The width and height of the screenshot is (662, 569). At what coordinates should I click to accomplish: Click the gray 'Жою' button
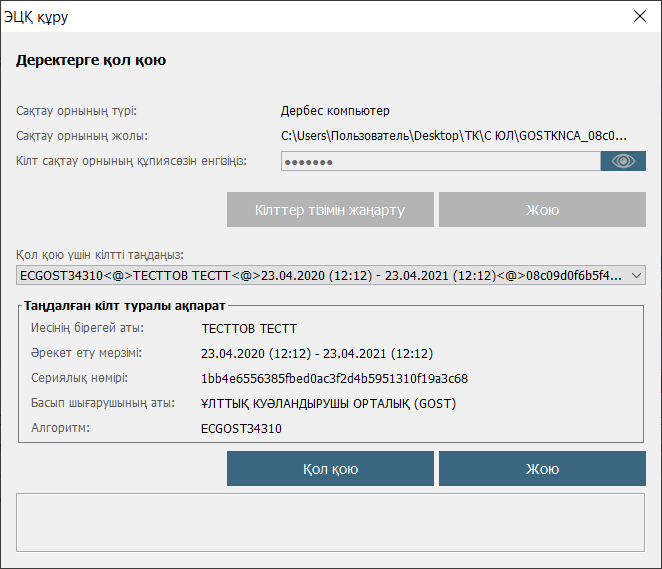[x=542, y=210]
